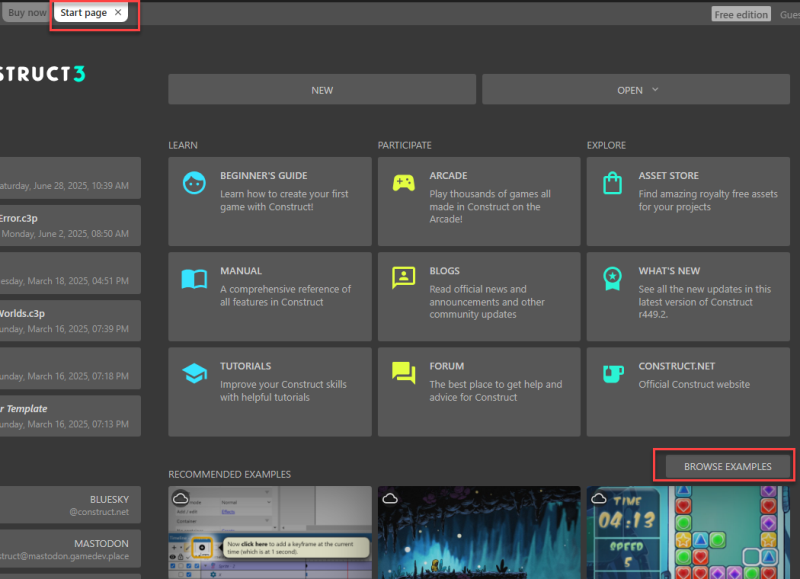The image size is (800, 579).
Task: Open the What's New title link
Action: tap(669, 271)
